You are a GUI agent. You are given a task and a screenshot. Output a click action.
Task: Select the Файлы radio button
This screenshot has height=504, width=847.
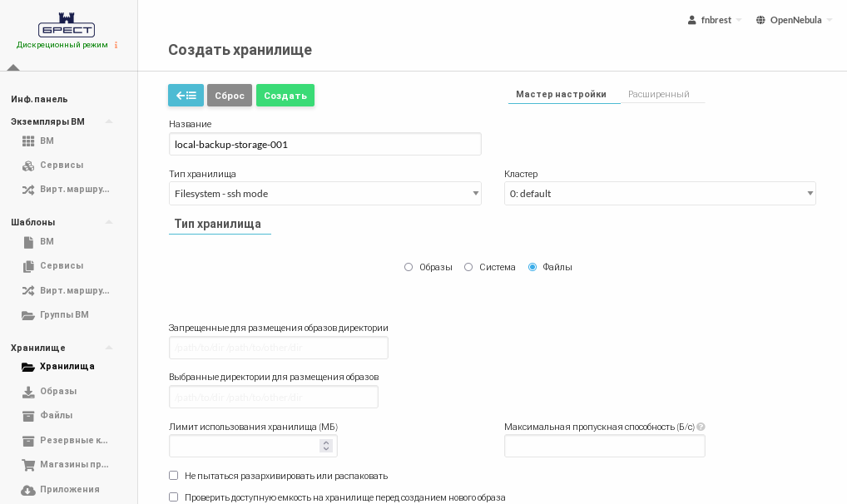tap(532, 267)
